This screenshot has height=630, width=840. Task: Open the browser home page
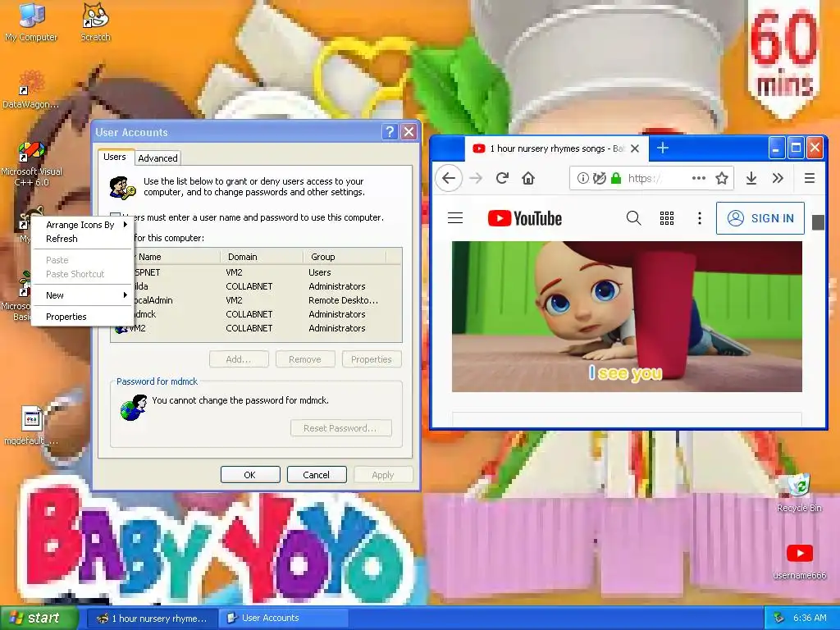[x=528, y=178]
